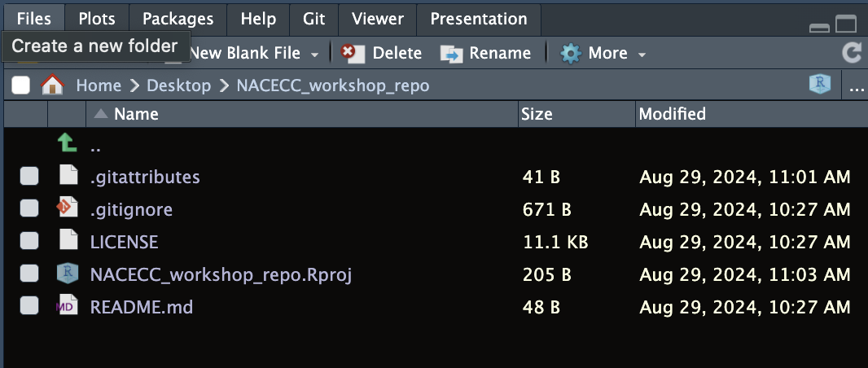Expand the More menu dropdown arrow
The width and height of the screenshot is (868, 368).
[642, 55]
